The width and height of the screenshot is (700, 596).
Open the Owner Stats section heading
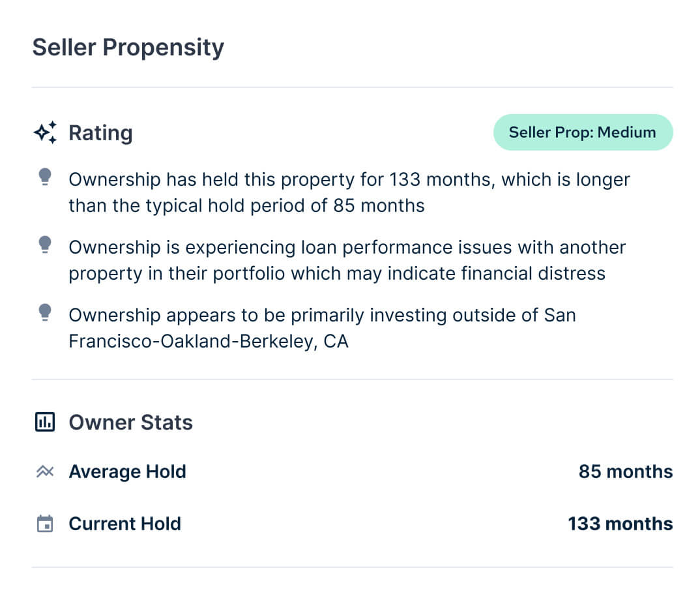[130, 423]
